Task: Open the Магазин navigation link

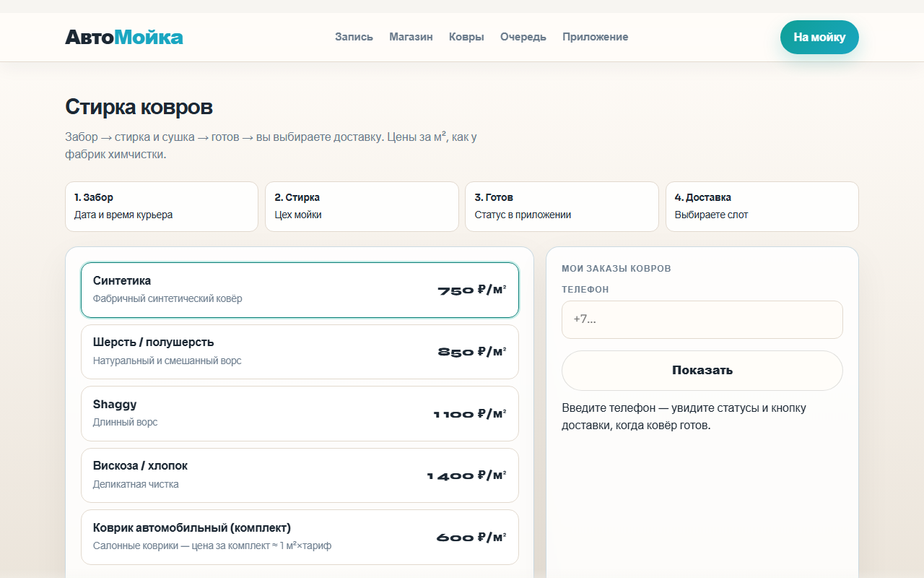Action: [411, 37]
